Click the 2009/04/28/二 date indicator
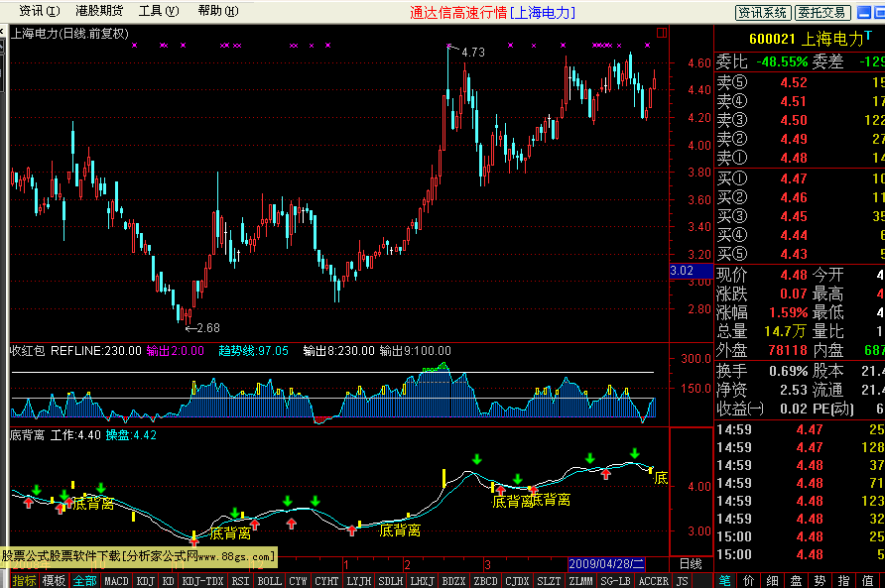885x588 pixels. (x=607, y=564)
